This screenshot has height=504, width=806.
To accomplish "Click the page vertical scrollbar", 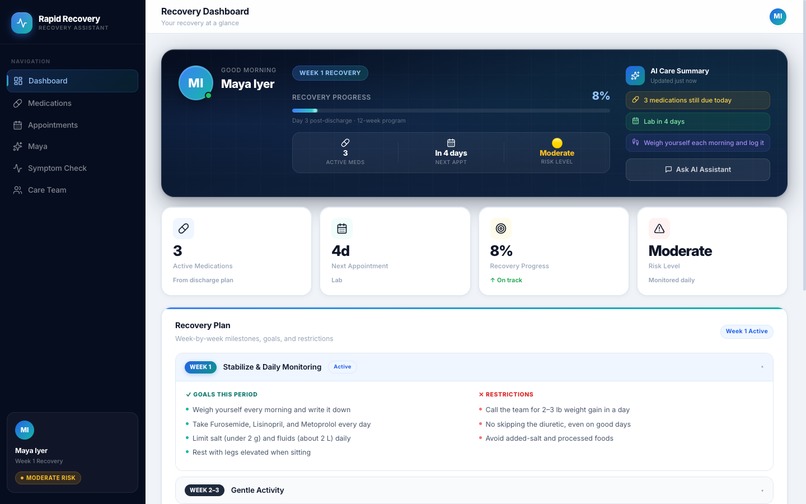I will coord(803,144).
